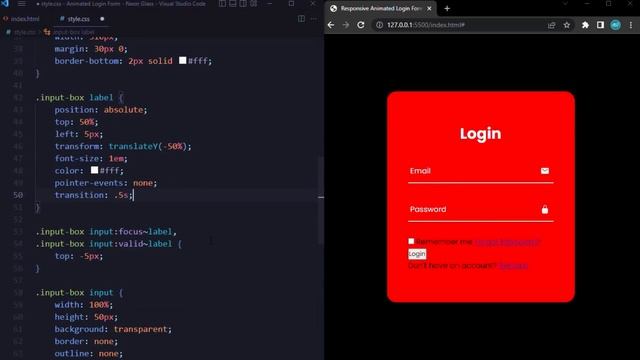Click the 'position: absolute;' line
Image resolution: width=640 pixels, height=360 pixels.
[101, 110]
